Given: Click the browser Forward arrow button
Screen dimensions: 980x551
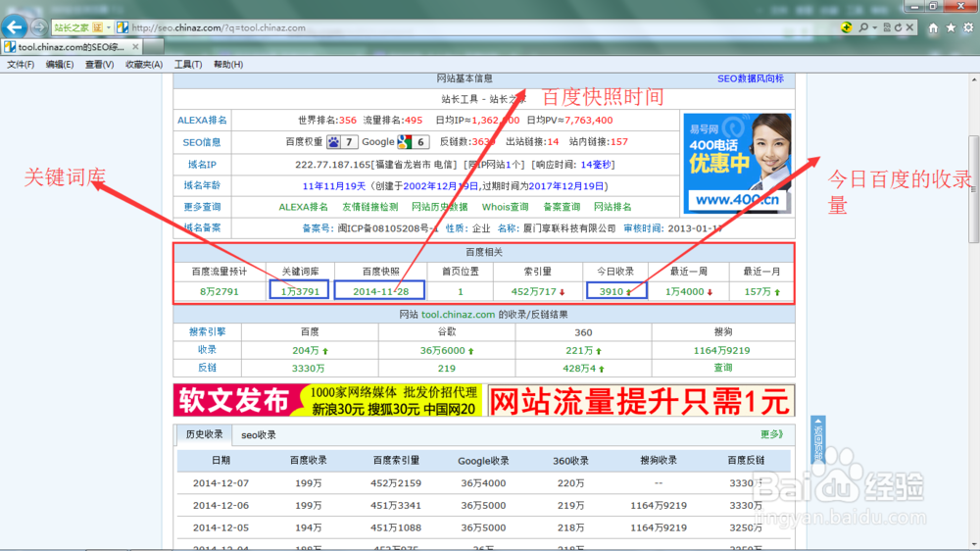Looking at the screenshot, I should click(x=39, y=27).
